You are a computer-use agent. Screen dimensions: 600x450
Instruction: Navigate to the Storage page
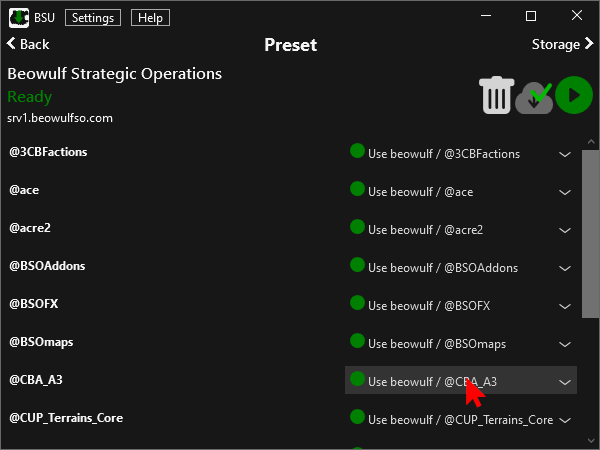click(562, 44)
